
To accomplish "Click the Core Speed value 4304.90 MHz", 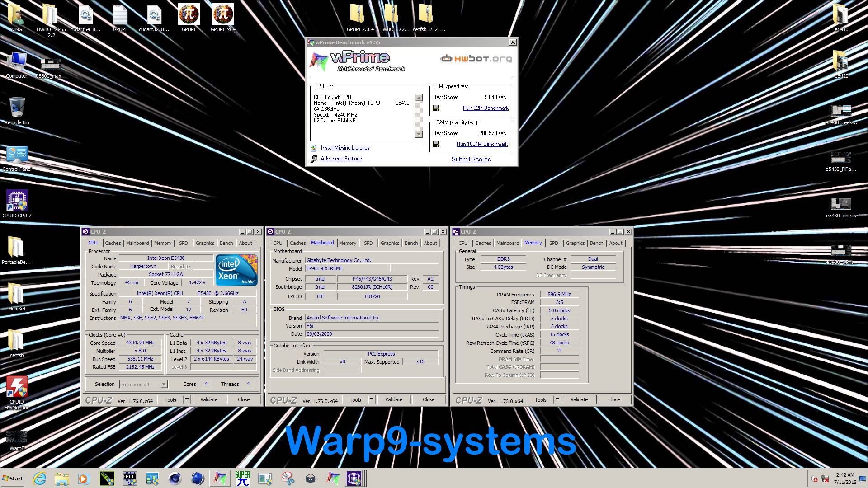I will pos(140,343).
